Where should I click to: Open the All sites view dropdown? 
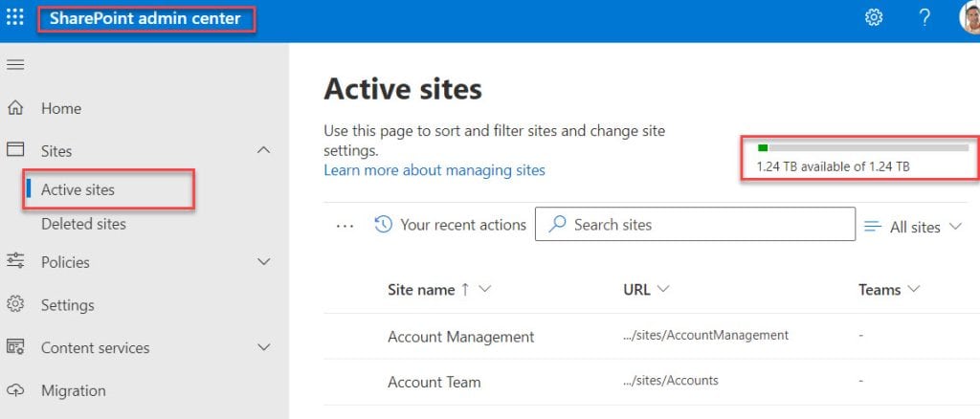coord(955,227)
